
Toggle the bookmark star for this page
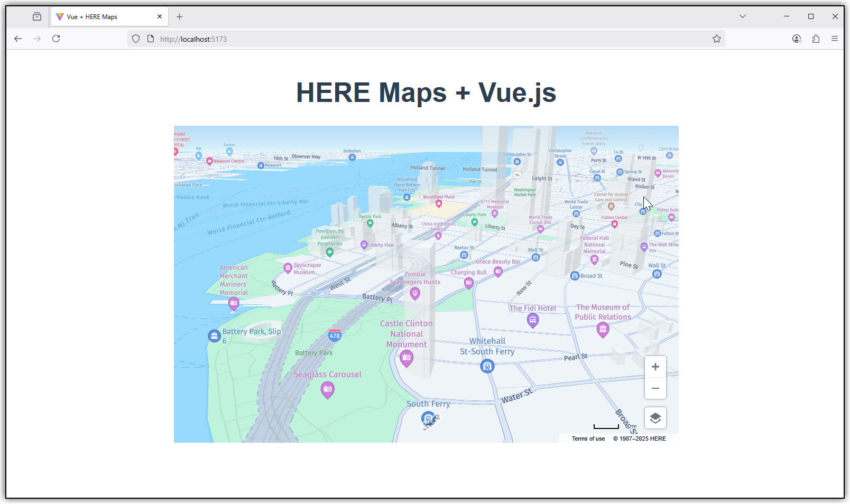click(717, 39)
